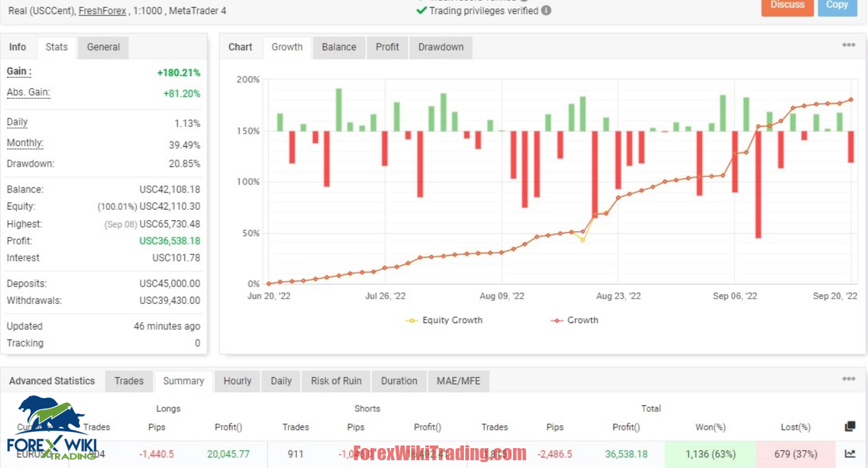Open the FreshForex broker link

tap(103, 11)
